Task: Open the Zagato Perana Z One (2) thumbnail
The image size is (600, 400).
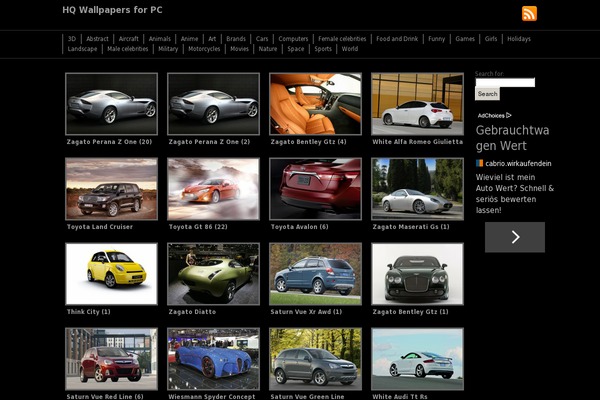Action: pyautogui.click(x=213, y=104)
